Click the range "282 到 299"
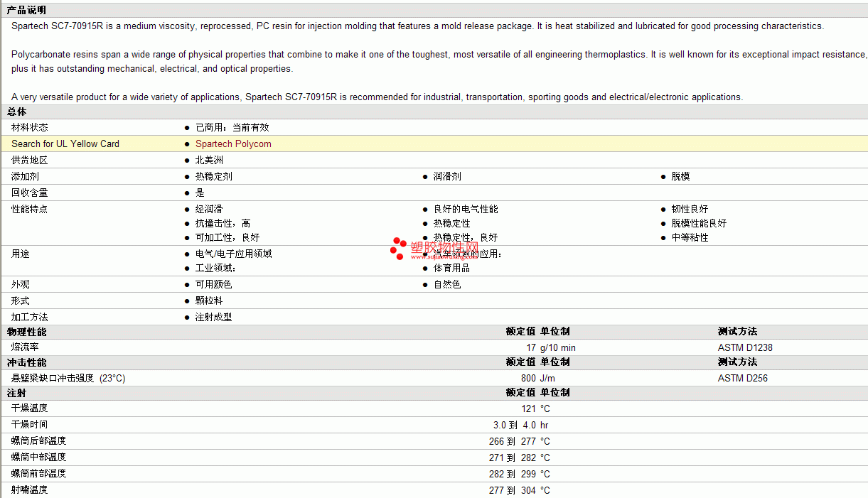 (513, 474)
